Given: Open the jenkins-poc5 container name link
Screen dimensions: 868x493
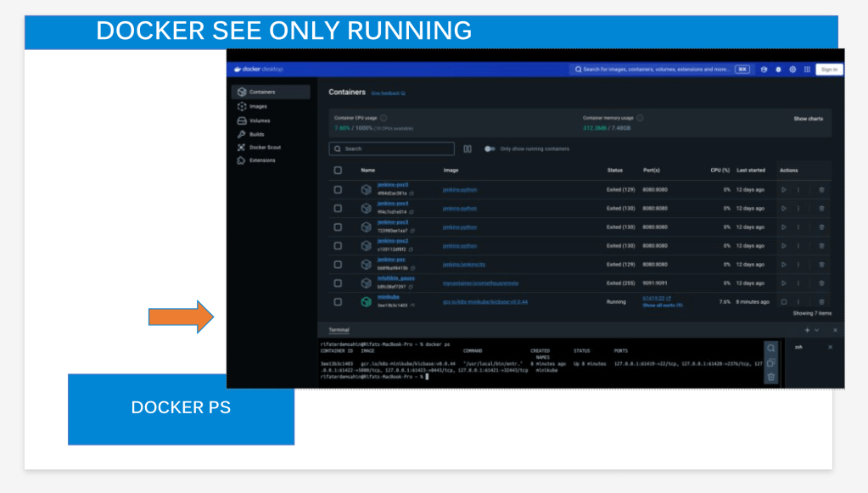Looking at the screenshot, I should pyautogui.click(x=393, y=185).
